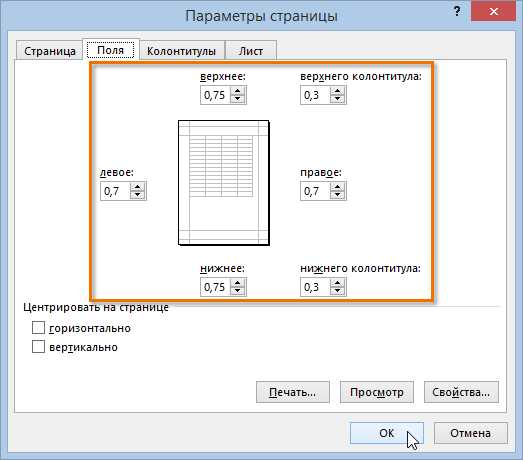Viewport: 523px width, 460px height.
Task: Switch to the Страница tab
Action: tap(50, 51)
